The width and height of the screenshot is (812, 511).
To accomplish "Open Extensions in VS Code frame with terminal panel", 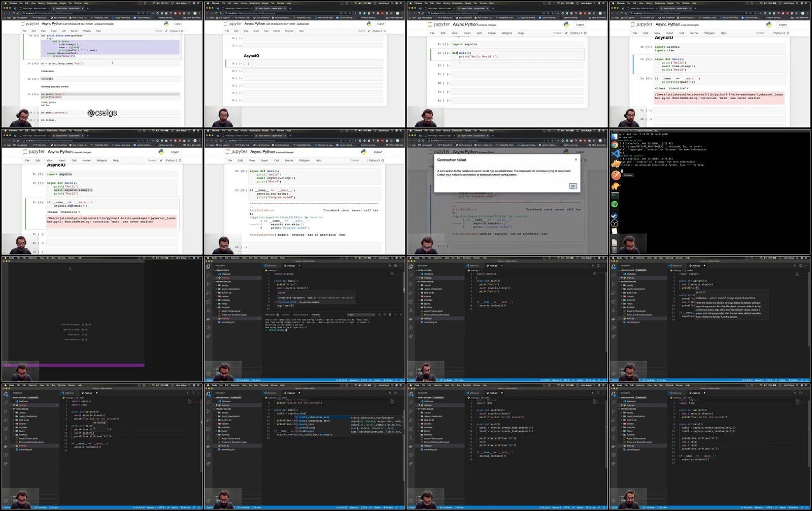I will tap(208, 301).
